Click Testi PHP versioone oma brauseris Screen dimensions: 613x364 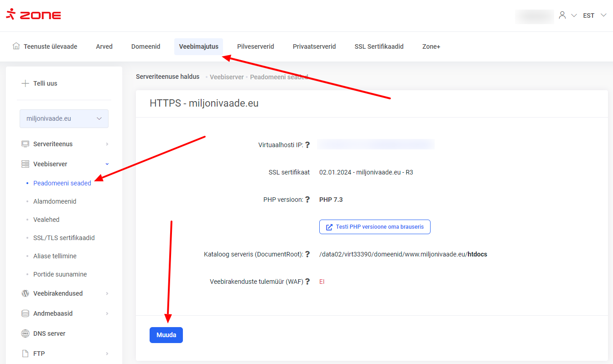374,227
